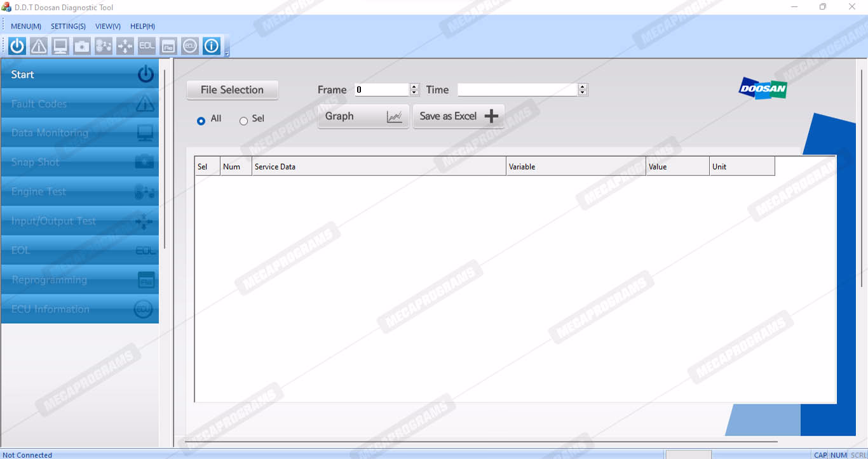Select the Snap Shot camera toolbar icon
The width and height of the screenshot is (868, 459).
pyautogui.click(x=82, y=46)
